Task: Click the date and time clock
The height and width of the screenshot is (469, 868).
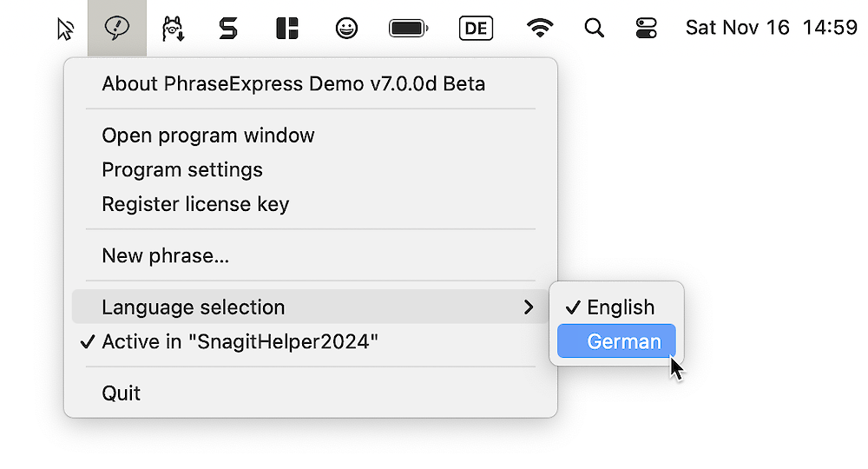Action: 771,28
